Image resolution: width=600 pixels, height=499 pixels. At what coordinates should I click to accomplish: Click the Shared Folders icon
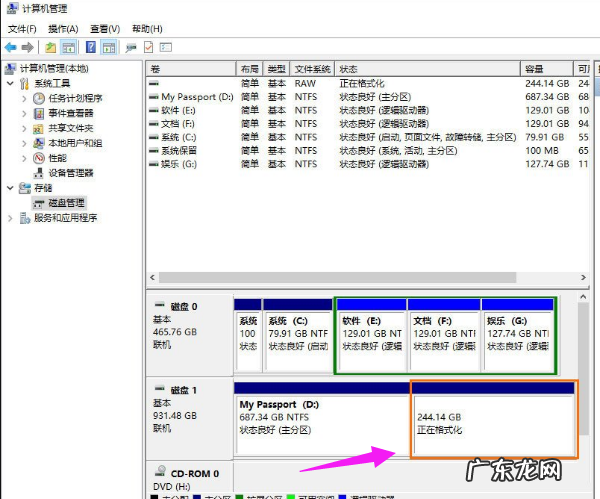coord(38,129)
